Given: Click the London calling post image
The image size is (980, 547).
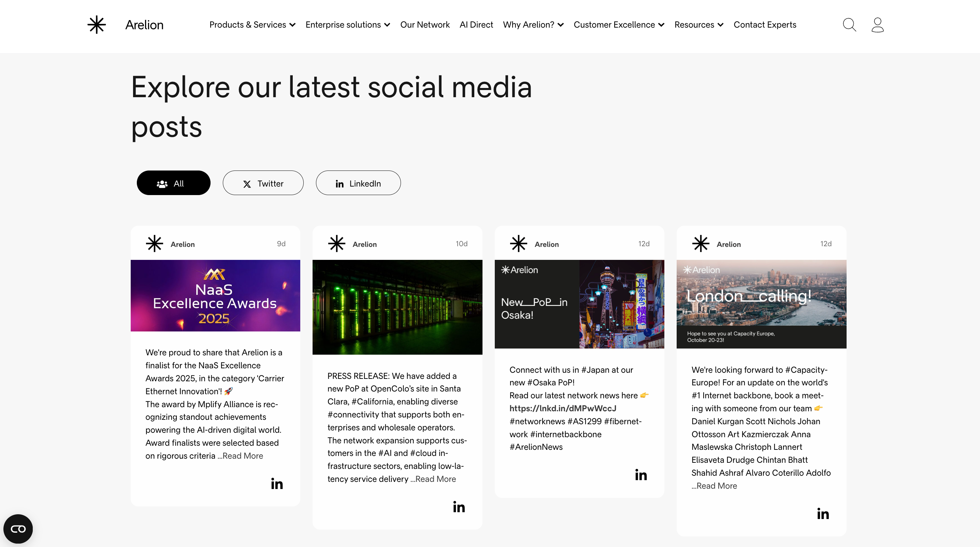Looking at the screenshot, I should tap(761, 304).
